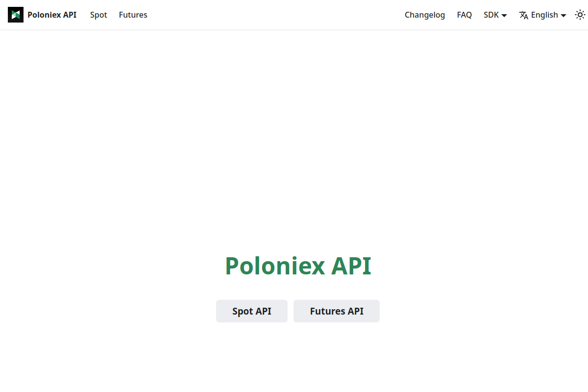Toggle the light/dark theme sun icon

coord(580,15)
